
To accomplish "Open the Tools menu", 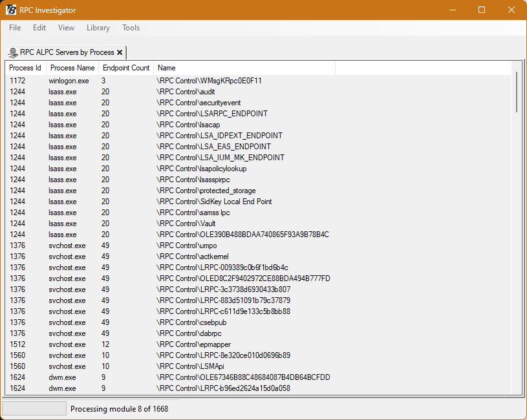I will click(x=131, y=28).
